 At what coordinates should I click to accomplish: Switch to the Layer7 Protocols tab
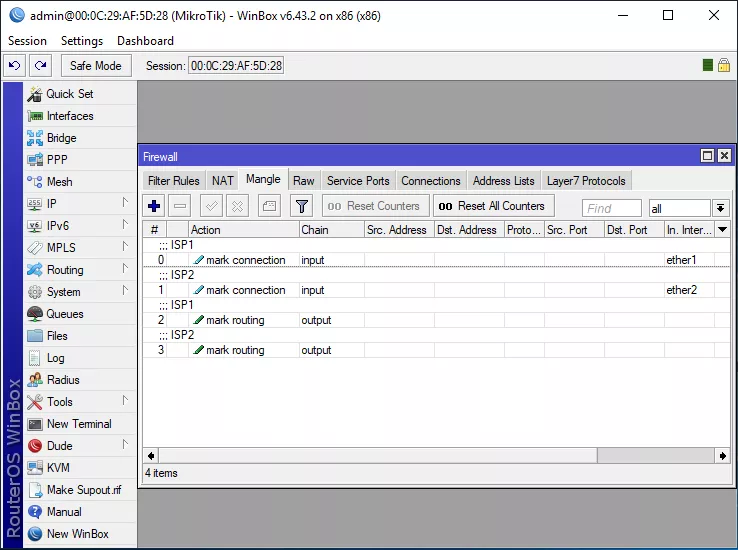click(x=586, y=181)
